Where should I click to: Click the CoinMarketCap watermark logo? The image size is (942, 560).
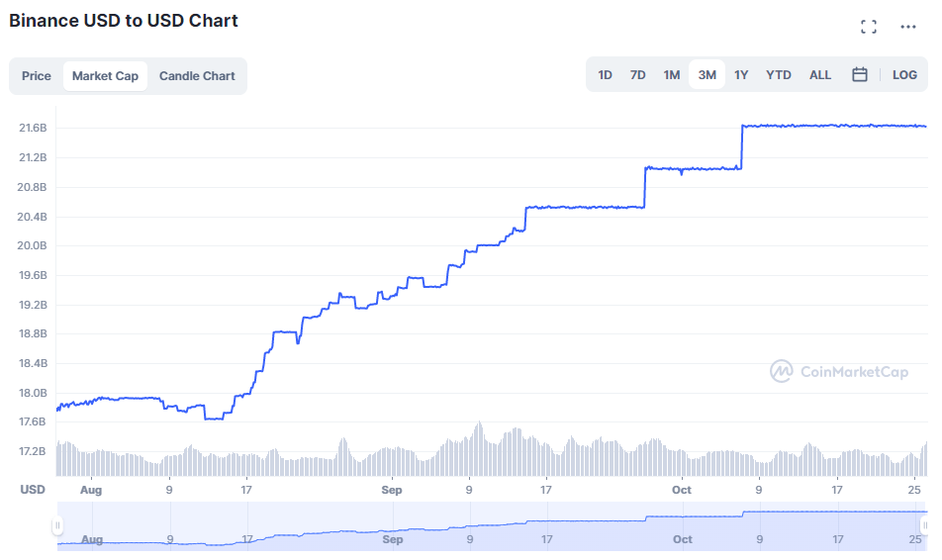coord(839,371)
